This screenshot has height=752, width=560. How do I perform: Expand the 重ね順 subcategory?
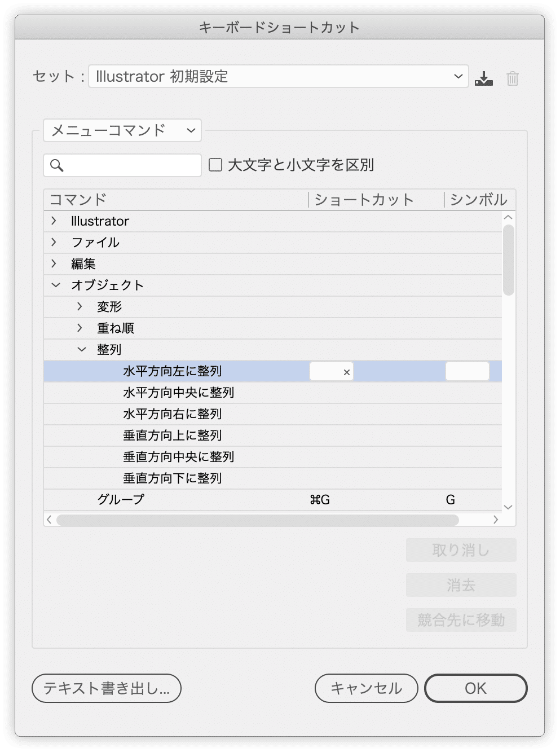(x=80, y=328)
